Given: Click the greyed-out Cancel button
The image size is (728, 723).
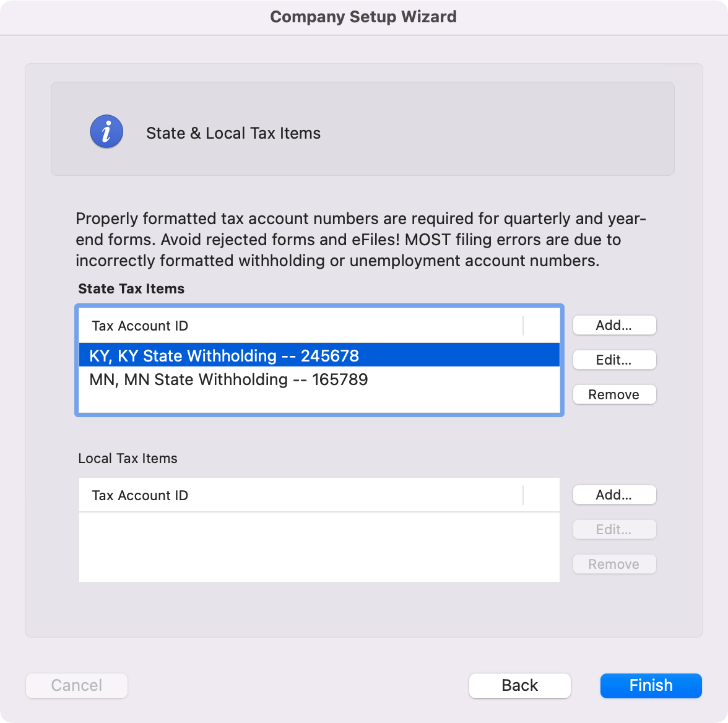Looking at the screenshot, I should click(77, 685).
